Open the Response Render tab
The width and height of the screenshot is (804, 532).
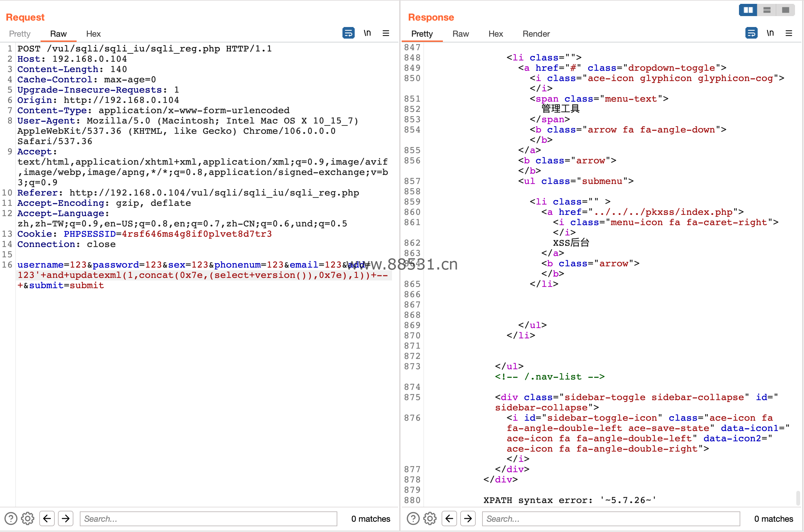point(536,34)
